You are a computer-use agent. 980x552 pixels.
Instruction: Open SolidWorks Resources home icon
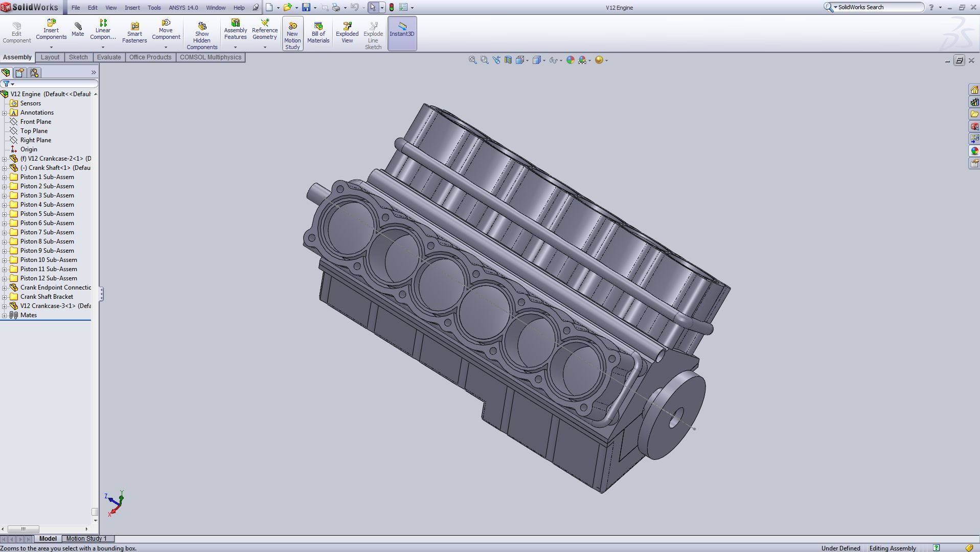pos(974,90)
